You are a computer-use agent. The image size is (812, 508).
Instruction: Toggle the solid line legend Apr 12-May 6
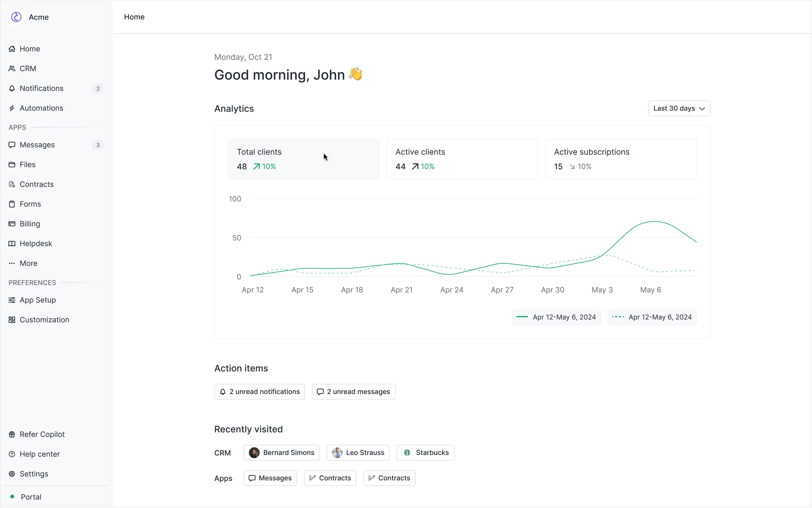(556, 317)
